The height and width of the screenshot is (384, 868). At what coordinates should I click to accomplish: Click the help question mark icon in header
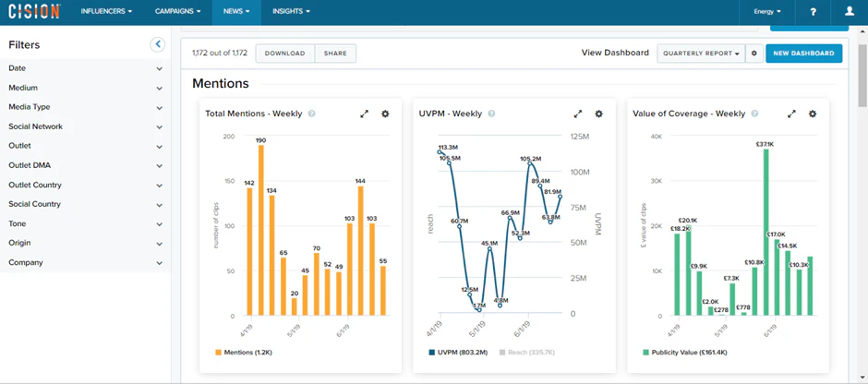click(x=813, y=12)
